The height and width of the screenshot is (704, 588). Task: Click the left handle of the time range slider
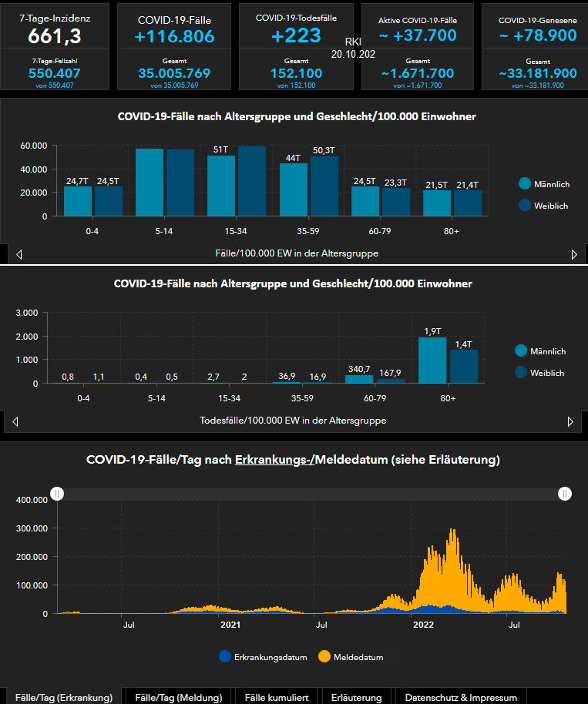[57, 494]
